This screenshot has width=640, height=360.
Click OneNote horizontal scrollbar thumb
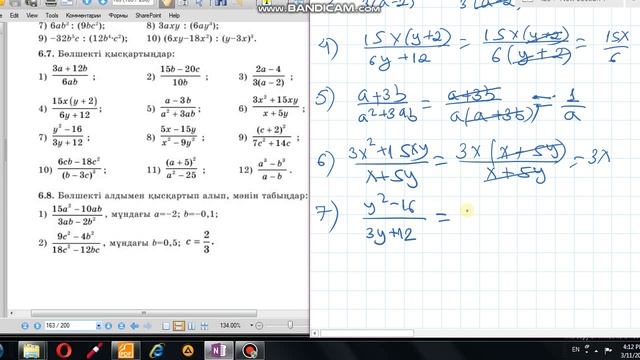367,333
